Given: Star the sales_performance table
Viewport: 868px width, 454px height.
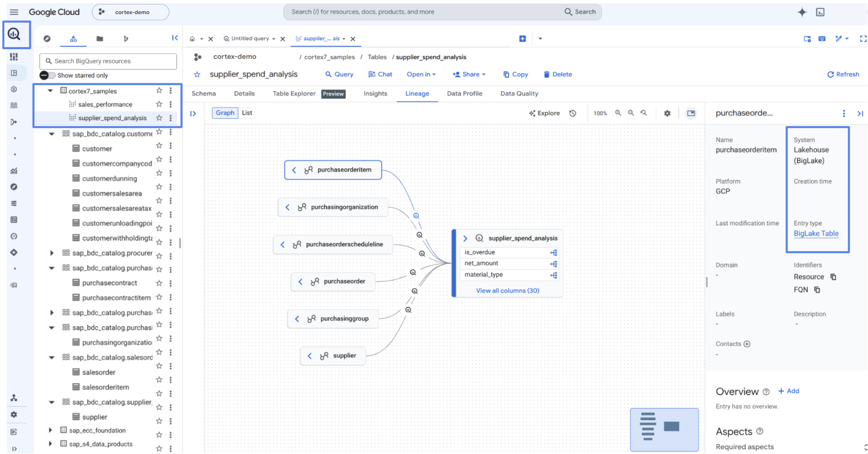Looking at the screenshot, I should tap(159, 104).
